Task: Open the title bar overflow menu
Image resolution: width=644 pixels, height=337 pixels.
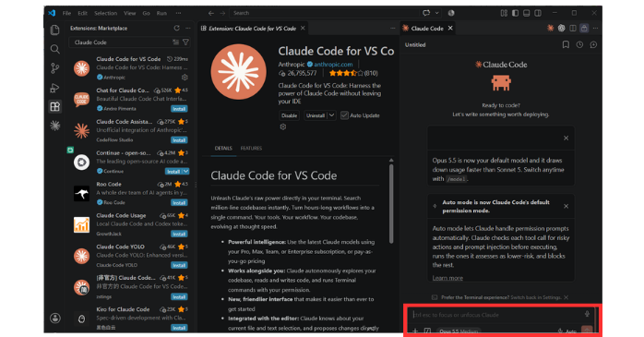Action: pos(178,13)
